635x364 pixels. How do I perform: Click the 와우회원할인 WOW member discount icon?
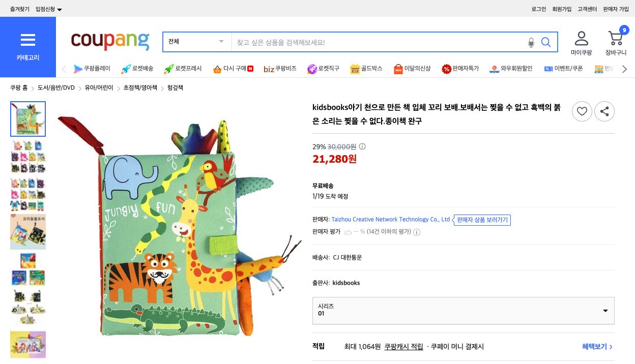[x=511, y=69]
